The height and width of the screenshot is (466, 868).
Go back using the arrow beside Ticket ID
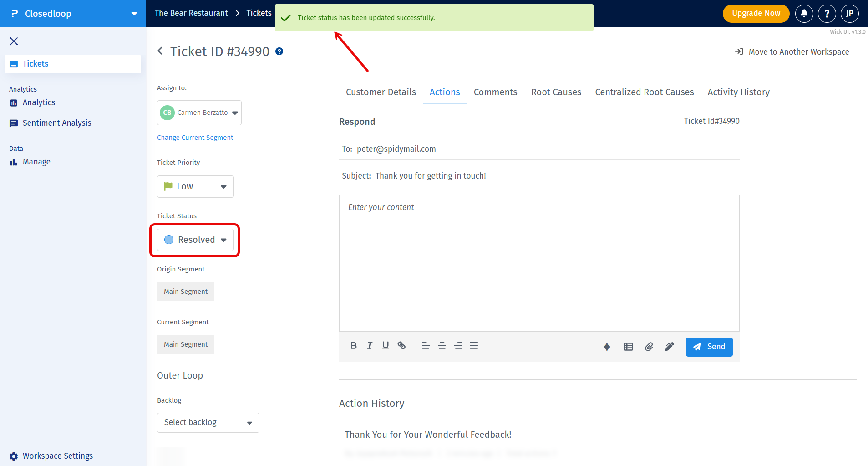[160, 51]
